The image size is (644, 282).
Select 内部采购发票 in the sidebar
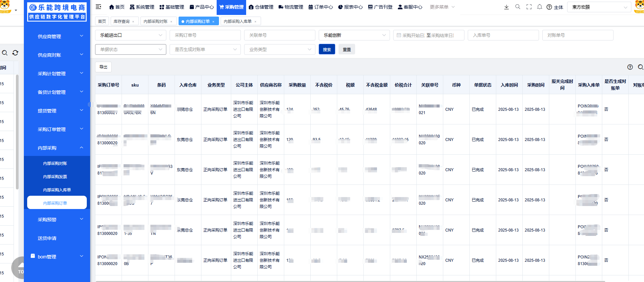(x=55, y=177)
